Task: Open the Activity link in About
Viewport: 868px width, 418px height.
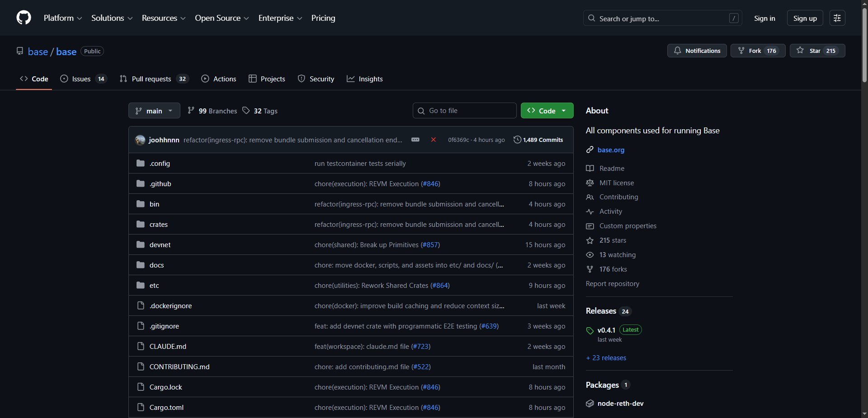Action: [x=604, y=211]
